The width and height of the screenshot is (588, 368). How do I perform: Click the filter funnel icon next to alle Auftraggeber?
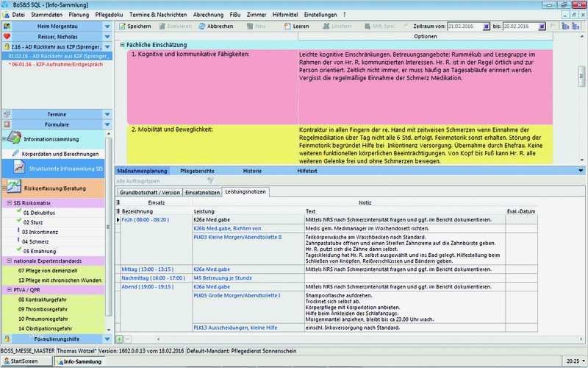point(210,181)
